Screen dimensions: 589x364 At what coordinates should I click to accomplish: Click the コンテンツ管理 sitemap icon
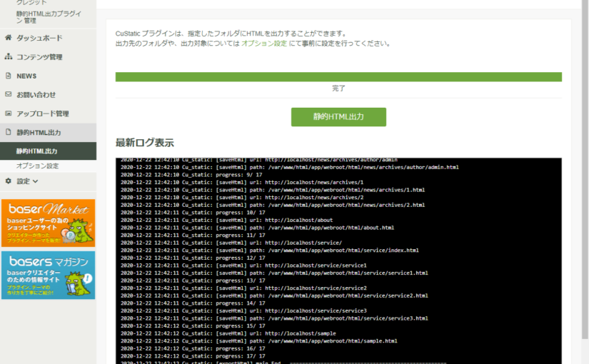9,56
